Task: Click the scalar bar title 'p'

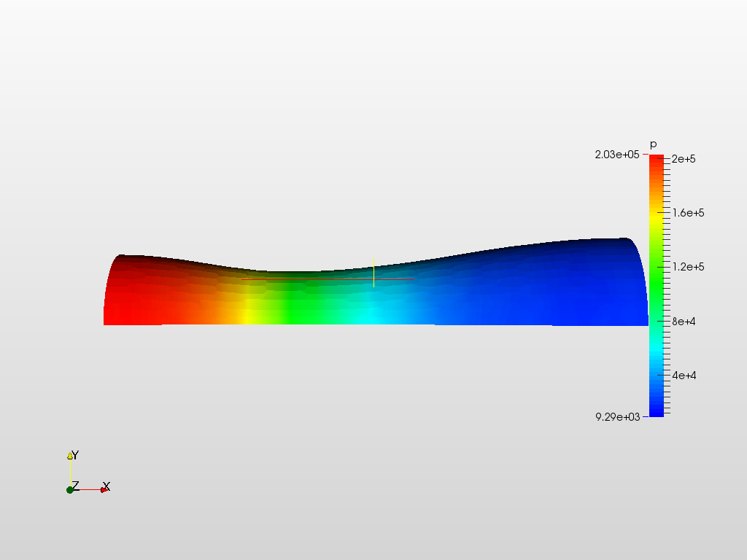Action: (654, 144)
